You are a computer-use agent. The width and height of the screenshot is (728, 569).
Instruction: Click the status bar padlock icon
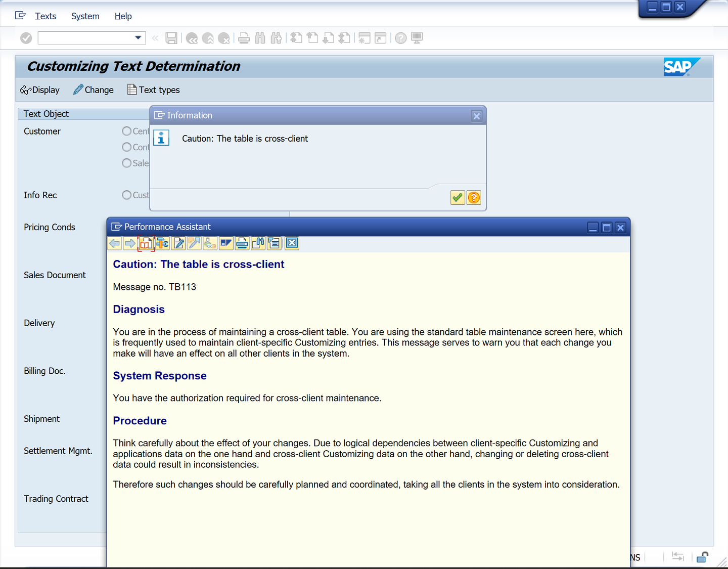coord(702,557)
